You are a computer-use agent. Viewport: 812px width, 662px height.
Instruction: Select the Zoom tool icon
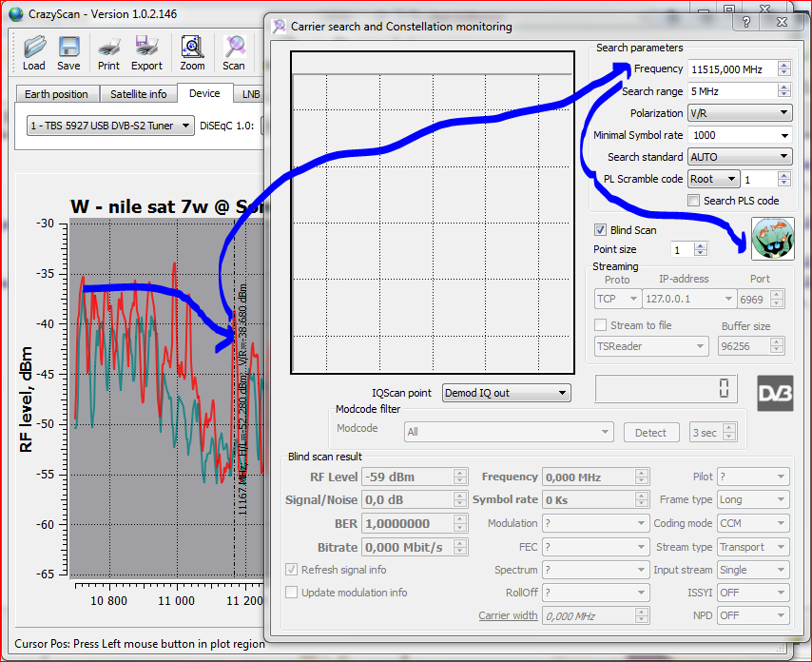tap(192, 47)
